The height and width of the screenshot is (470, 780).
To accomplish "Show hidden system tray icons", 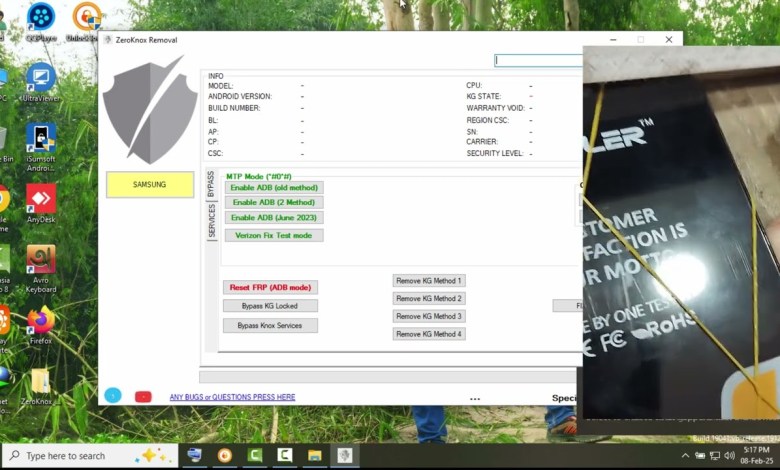I will (685, 456).
